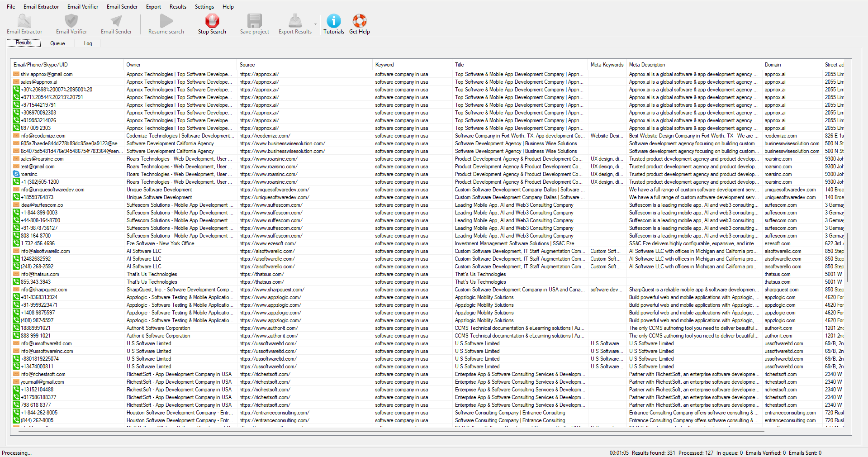868x457 pixels.
Task: Click envelope icon for shiv.appnox@gmail.com
Action: point(16,74)
